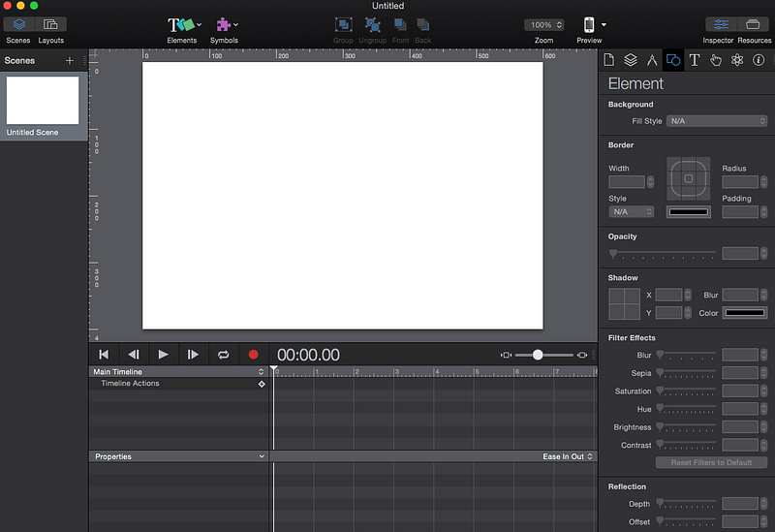Open the Shadow Color swatch
The width and height of the screenshot is (775, 532).
(745, 313)
